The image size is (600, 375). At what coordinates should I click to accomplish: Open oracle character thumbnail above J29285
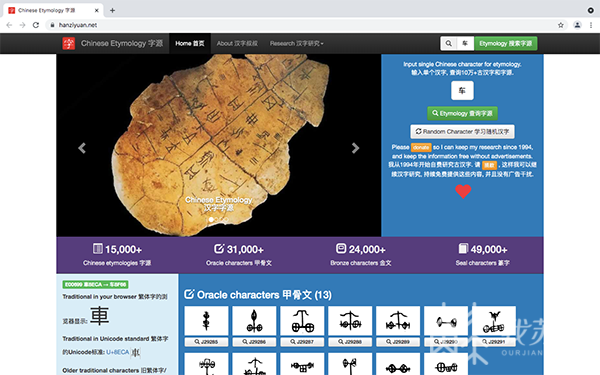click(x=206, y=321)
